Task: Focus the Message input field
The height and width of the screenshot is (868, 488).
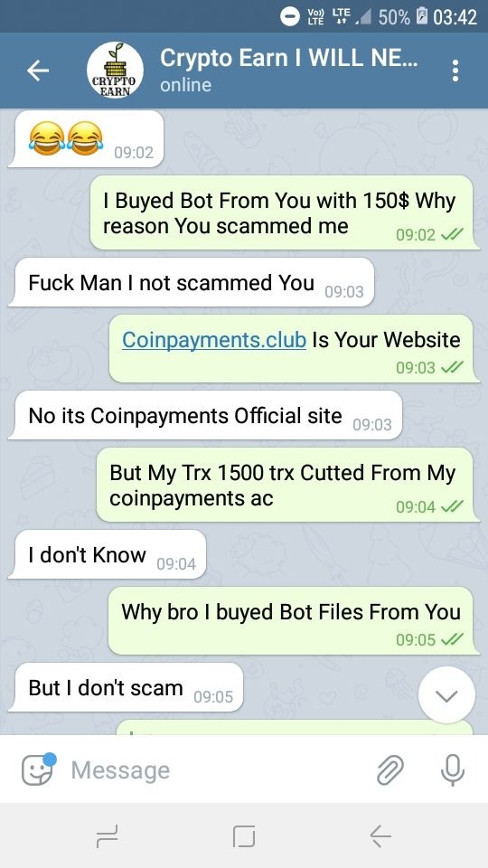Action: pos(216,770)
